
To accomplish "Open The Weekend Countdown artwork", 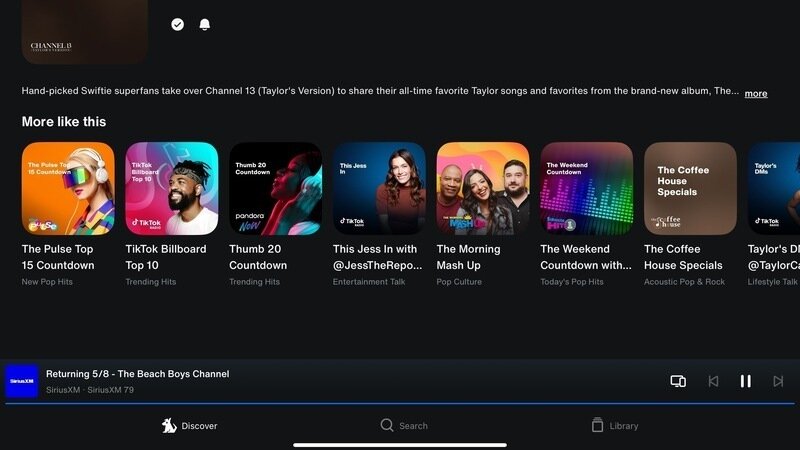I will coord(586,188).
